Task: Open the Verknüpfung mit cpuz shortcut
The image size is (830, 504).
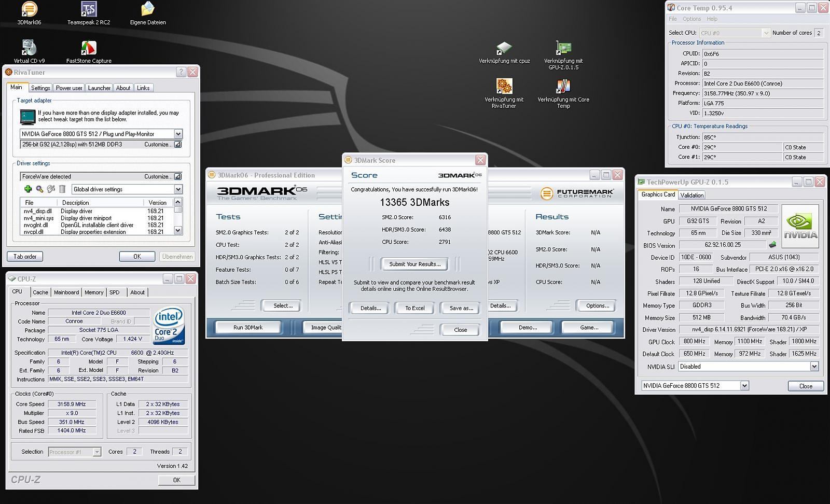Action: (x=504, y=48)
